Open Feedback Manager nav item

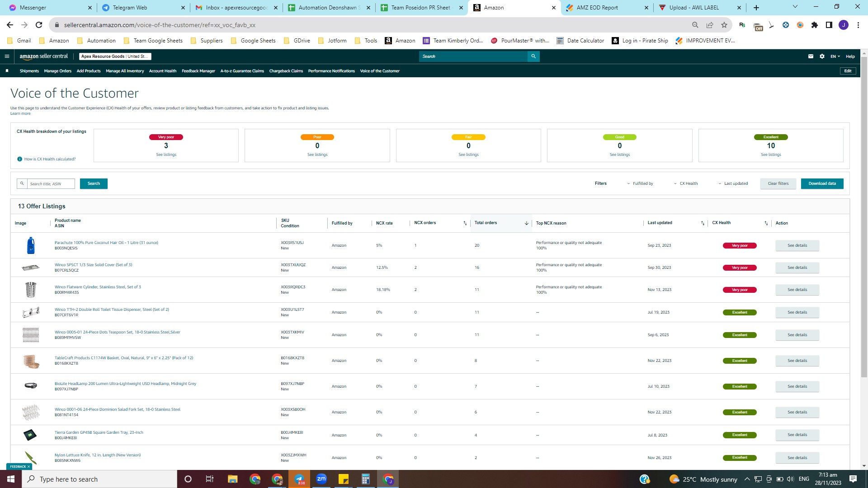point(198,71)
